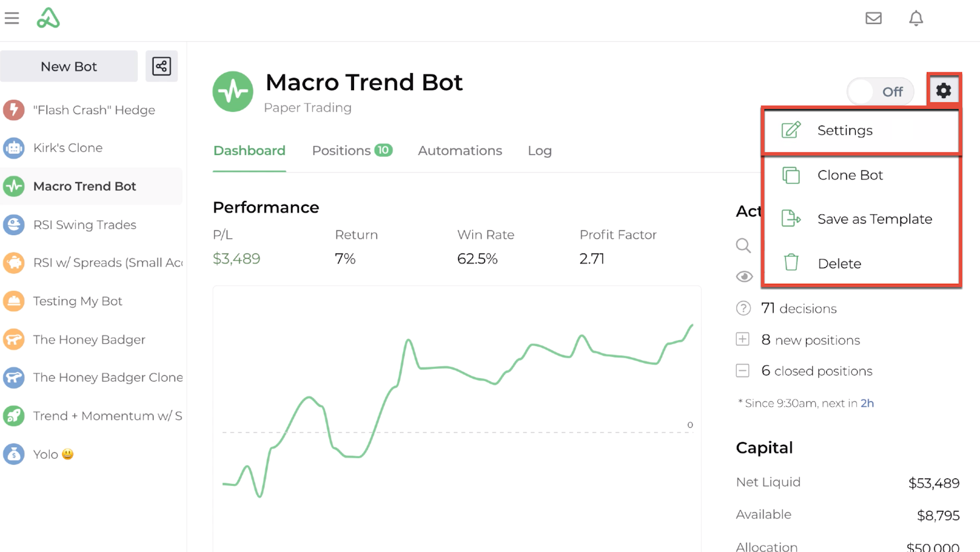Screen dimensions: 980x552
Task: Click the 2h next-run link
Action: pos(867,403)
